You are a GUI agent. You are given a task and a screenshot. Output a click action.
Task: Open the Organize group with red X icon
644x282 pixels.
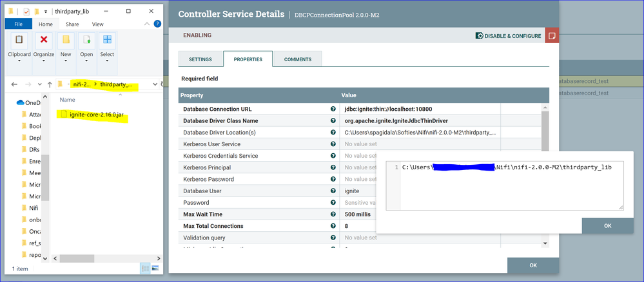click(44, 48)
